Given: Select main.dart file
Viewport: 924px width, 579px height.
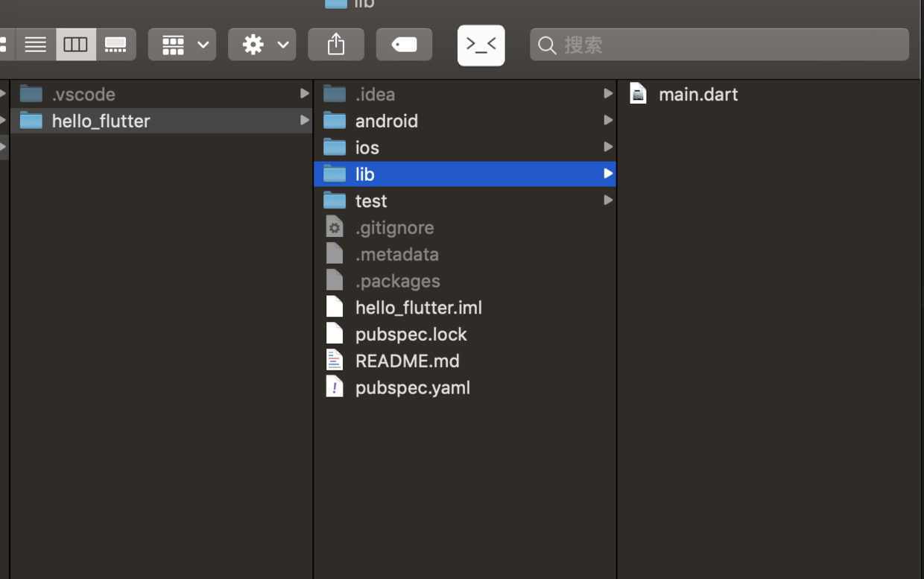Looking at the screenshot, I should 770,94.
